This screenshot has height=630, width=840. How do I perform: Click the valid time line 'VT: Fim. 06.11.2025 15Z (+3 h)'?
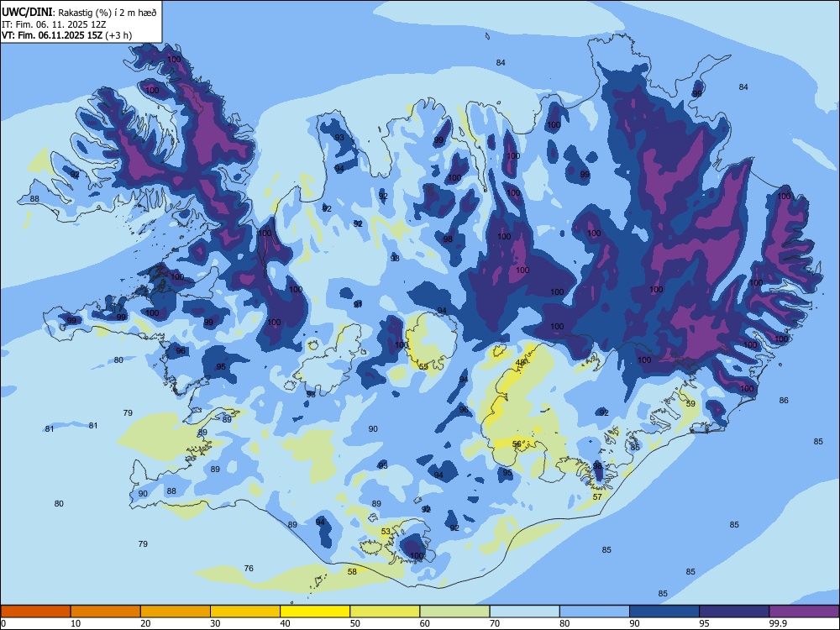point(66,35)
